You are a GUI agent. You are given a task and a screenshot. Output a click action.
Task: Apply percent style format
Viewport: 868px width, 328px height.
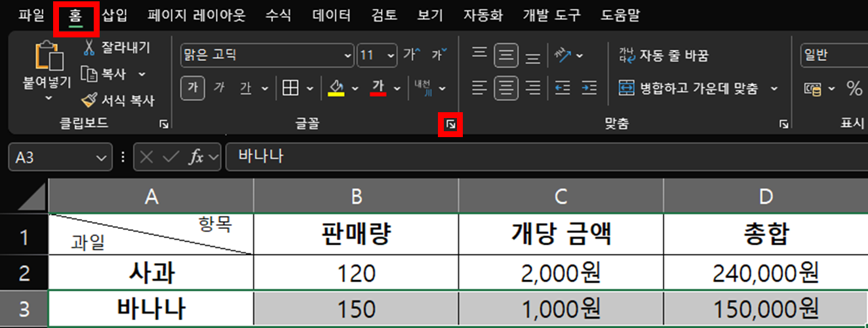tap(854, 88)
